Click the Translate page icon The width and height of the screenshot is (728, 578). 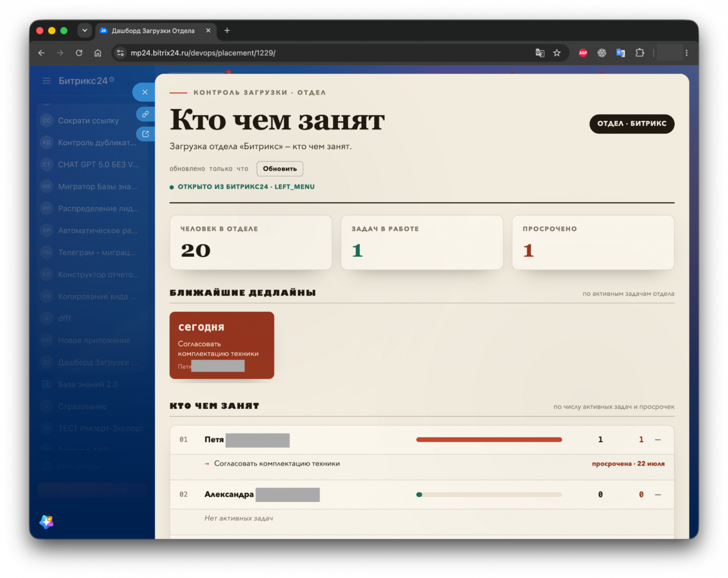[x=540, y=53]
